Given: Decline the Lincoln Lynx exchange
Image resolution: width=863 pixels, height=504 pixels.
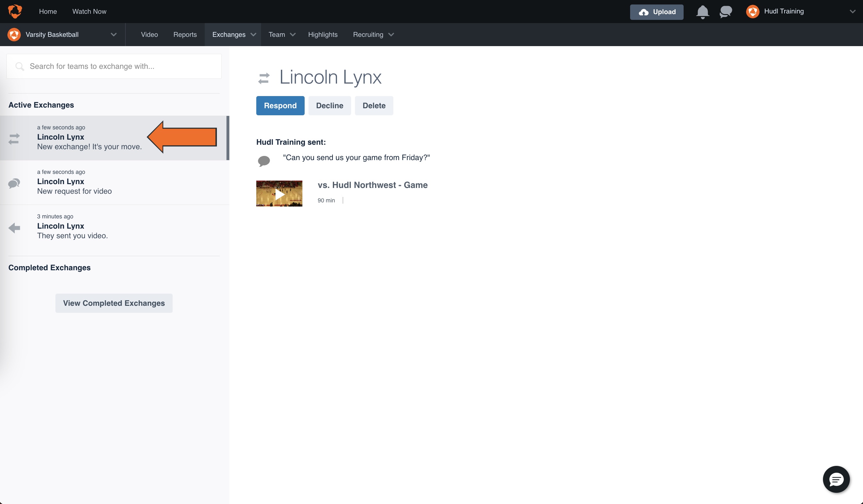Looking at the screenshot, I should click(x=329, y=105).
